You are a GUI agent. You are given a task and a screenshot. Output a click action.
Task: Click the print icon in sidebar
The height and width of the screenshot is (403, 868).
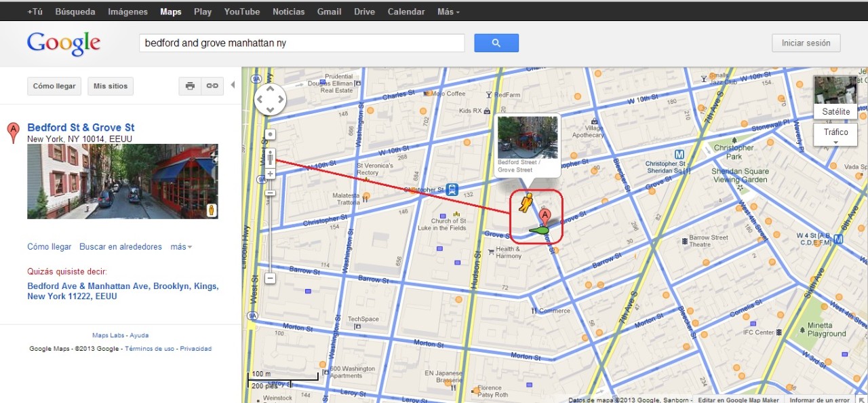pyautogui.click(x=190, y=86)
